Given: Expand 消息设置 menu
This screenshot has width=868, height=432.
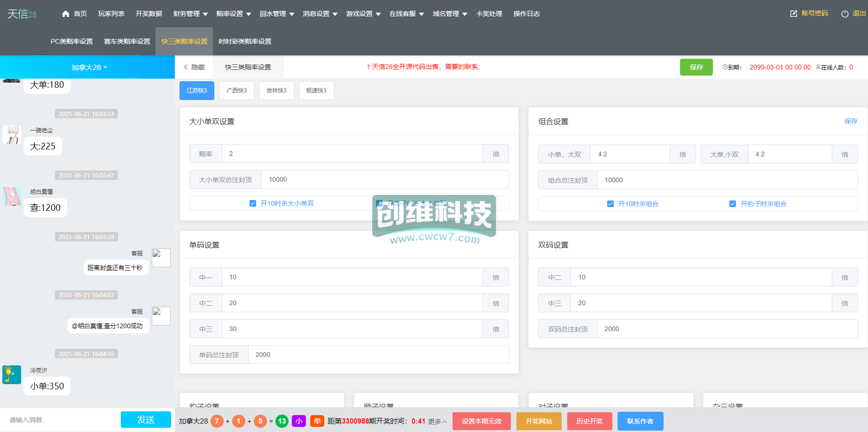Looking at the screenshot, I should [320, 14].
